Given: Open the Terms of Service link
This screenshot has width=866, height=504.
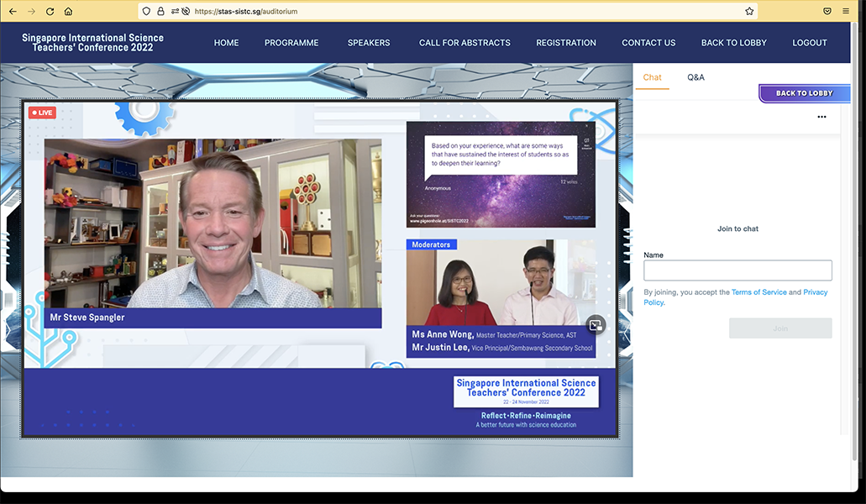Looking at the screenshot, I should tap(758, 292).
